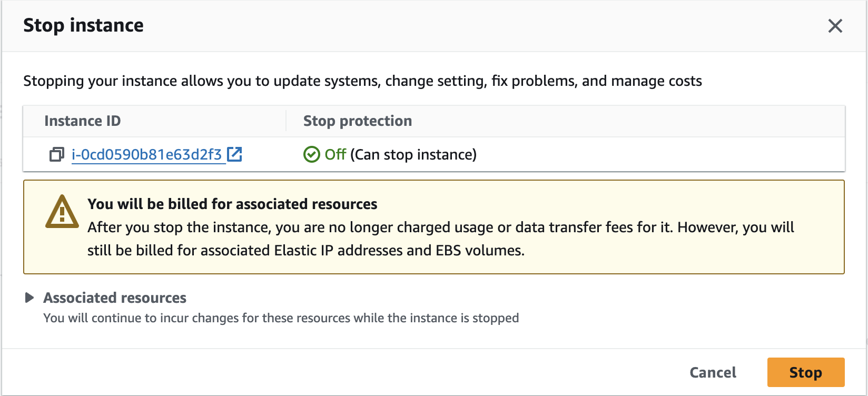Click the divider between the column headers
Viewport: 868px width, 396px height.
click(x=286, y=121)
